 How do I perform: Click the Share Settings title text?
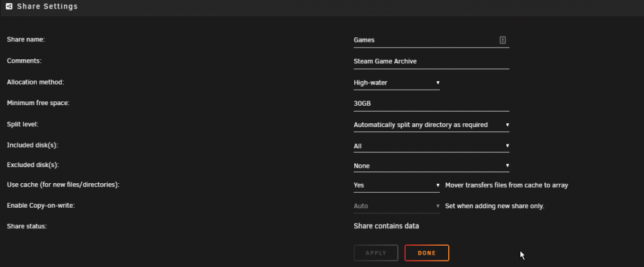pos(47,6)
